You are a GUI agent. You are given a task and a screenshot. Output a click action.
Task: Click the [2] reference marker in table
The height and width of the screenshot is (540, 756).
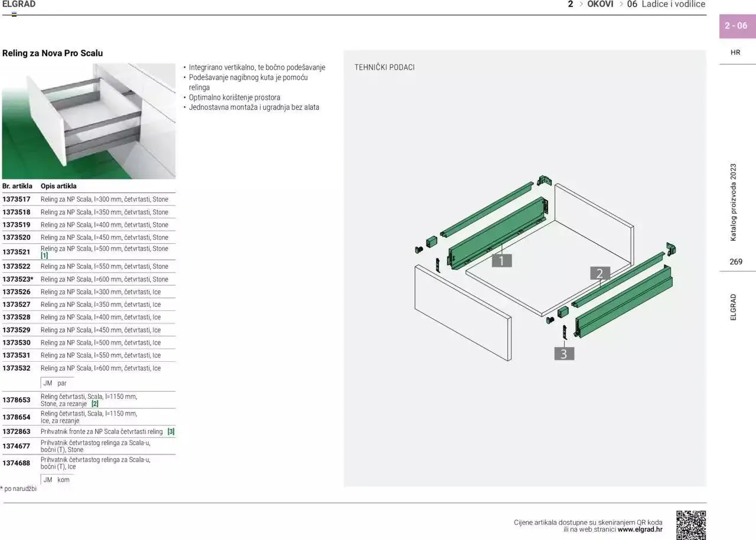tap(94, 404)
